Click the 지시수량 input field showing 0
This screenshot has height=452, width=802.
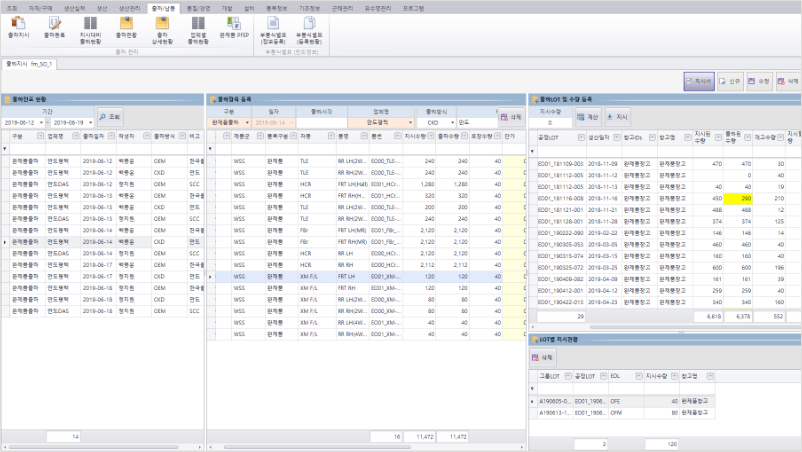tap(550, 123)
